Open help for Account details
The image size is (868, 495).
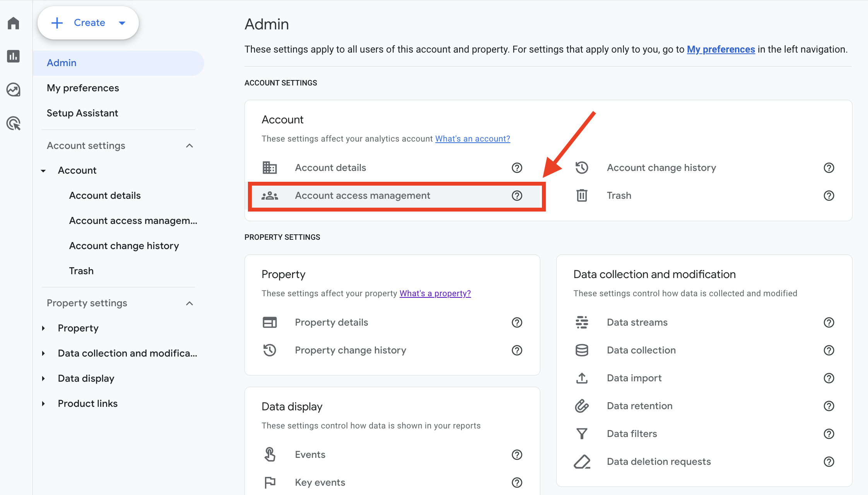pos(517,167)
